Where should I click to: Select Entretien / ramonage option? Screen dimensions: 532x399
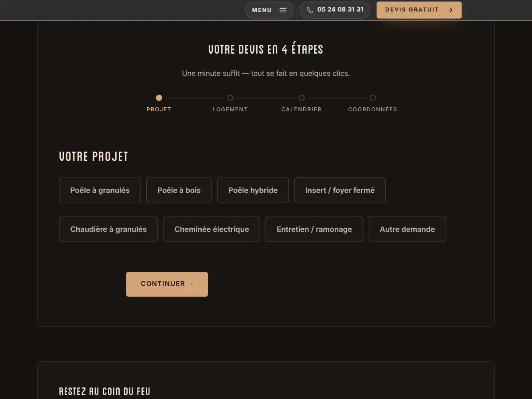(x=314, y=229)
